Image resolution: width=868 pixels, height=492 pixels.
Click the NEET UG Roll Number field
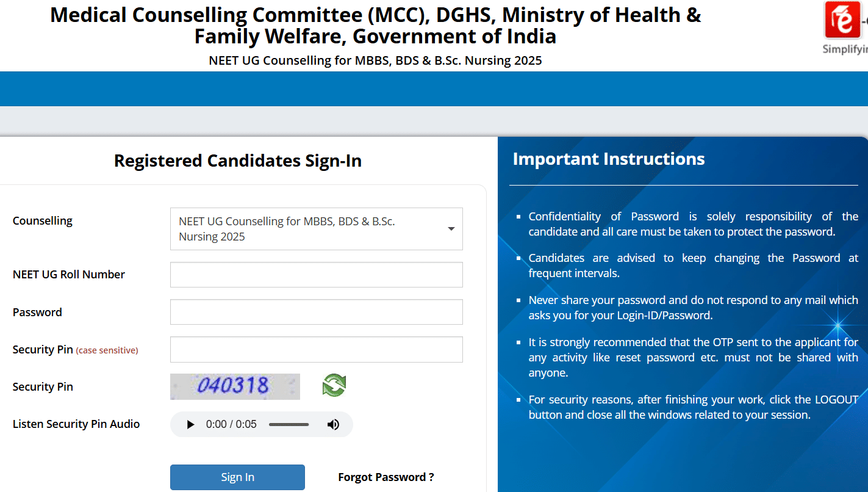(316, 275)
